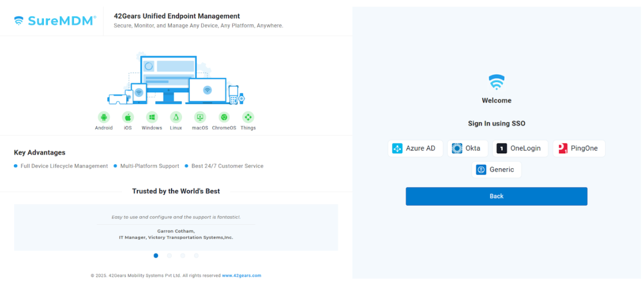The height and width of the screenshot is (288, 644).
Task: Choose Okta SSO sign-in option
Action: pyautogui.click(x=467, y=148)
